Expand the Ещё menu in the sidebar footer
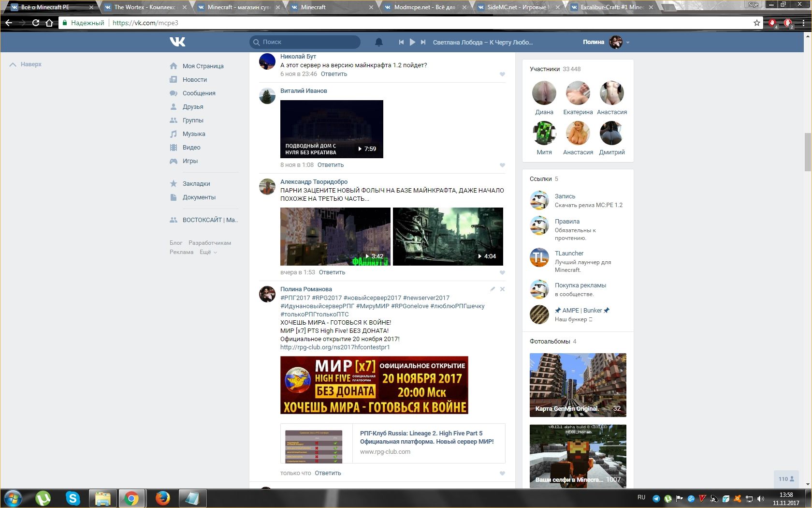The height and width of the screenshot is (508, 812). tap(208, 252)
